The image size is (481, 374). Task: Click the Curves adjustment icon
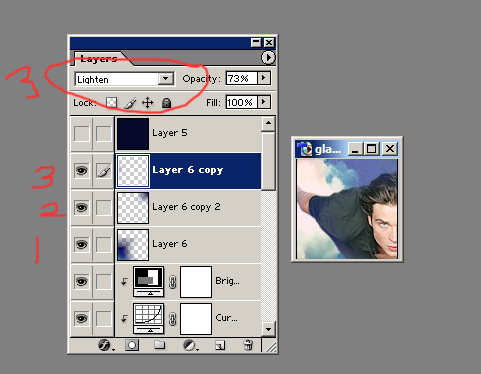(148, 318)
